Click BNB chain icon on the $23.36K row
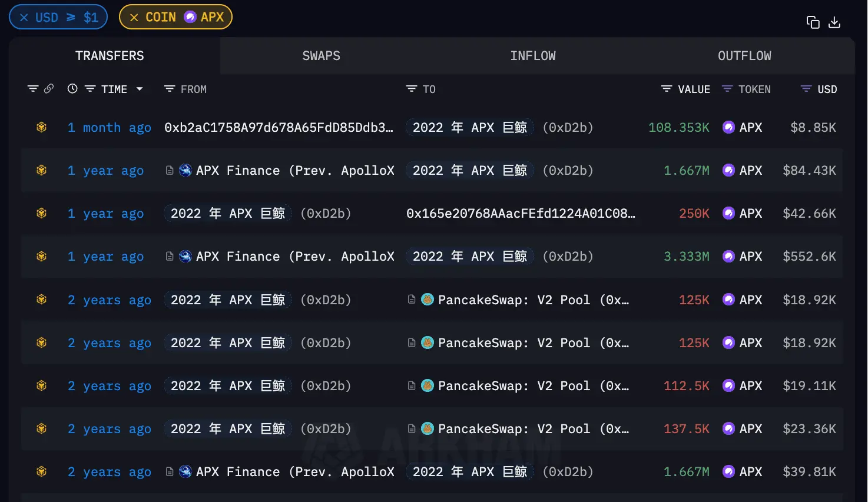Viewport: 868px width, 502px height. tap(41, 428)
